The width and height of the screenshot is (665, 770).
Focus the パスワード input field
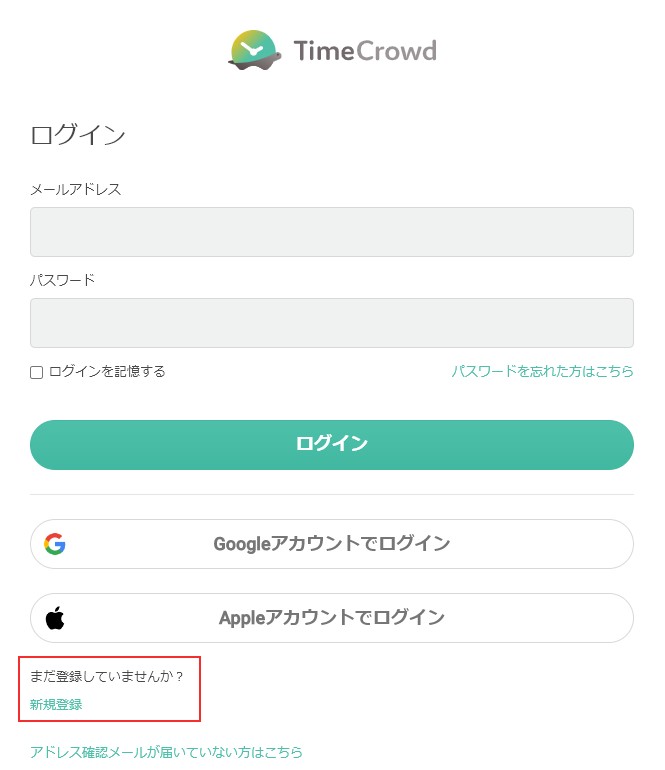click(x=332, y=323)
